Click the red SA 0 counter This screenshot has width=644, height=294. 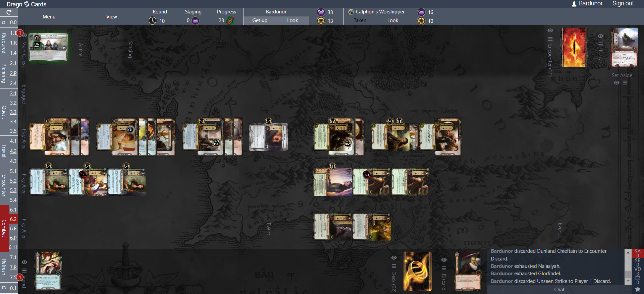[638, 253]
